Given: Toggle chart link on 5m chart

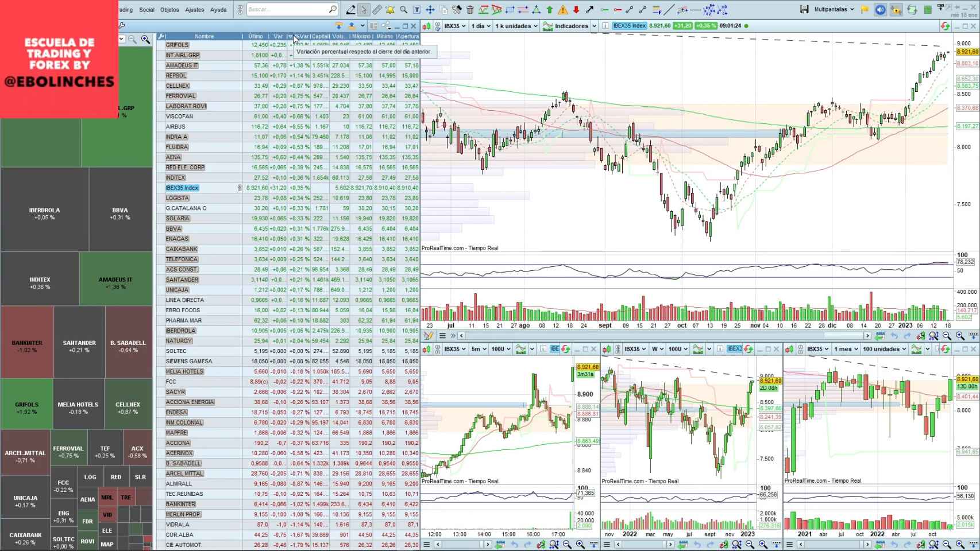Looking at the screenshot, I should (x=438, y=349).
